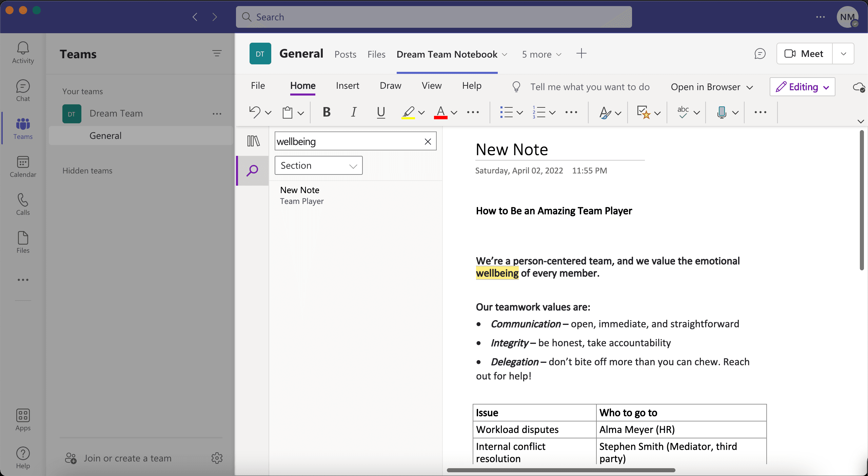The image size is (868, 476).
Task: Click the vertical scrollbar of the note
Action: tap(862, 201)
